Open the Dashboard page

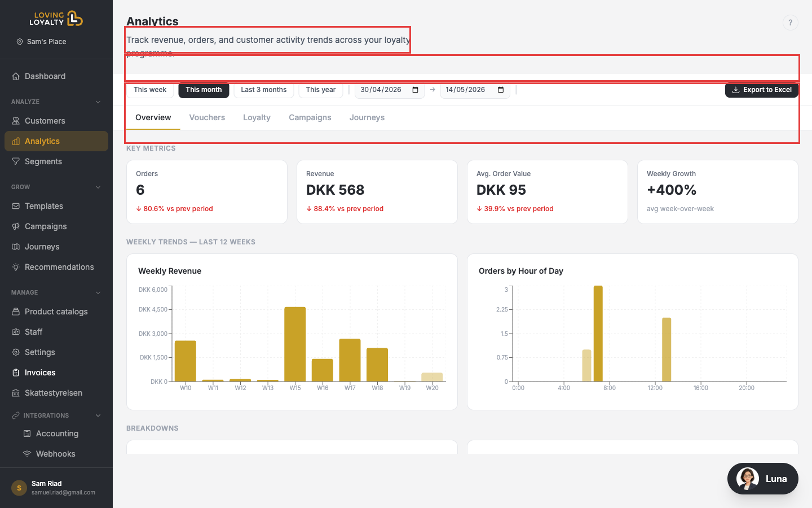click(56, 76)
